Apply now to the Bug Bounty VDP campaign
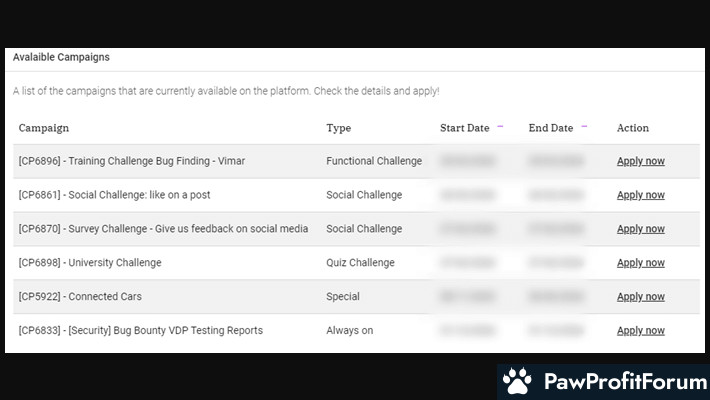Image resolution: width=710 pixels, height=400 pixels. (x=640, y=331)
